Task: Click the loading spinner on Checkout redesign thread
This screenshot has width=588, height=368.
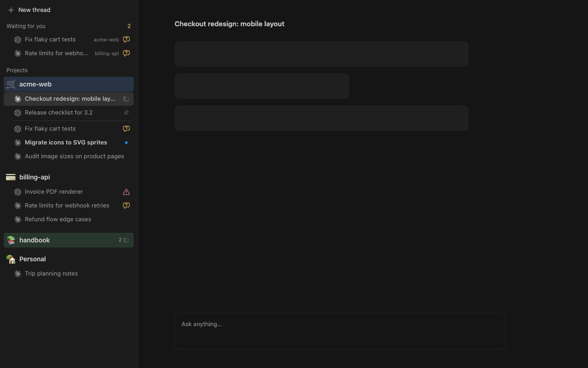Action: click(x=126, y=99)
